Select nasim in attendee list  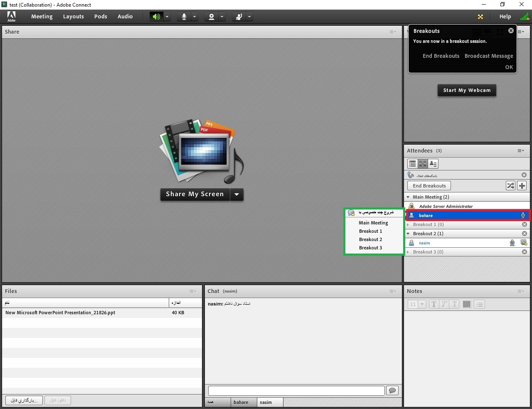click(x=467, y=243)
